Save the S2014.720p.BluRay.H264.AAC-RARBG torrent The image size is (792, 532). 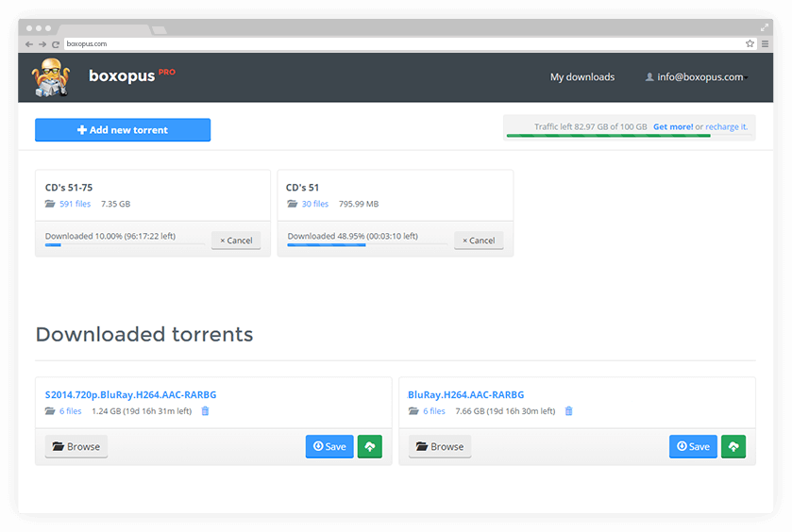329,446
